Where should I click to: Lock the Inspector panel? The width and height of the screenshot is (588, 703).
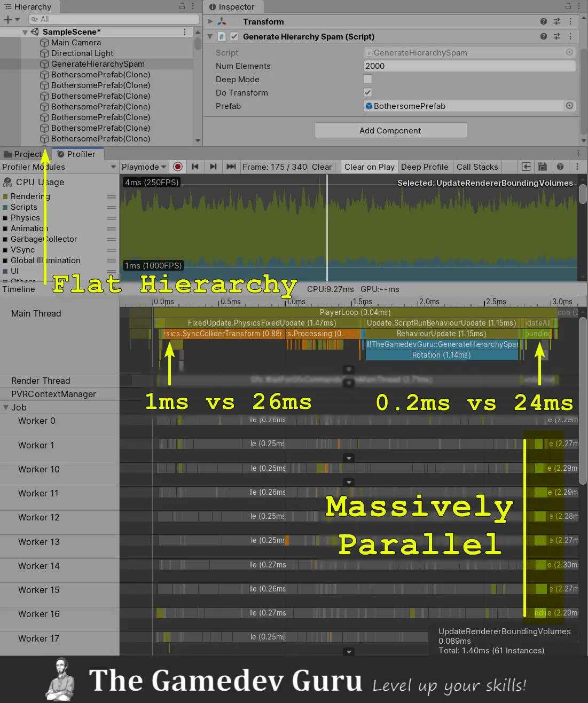tap(568, 6)
